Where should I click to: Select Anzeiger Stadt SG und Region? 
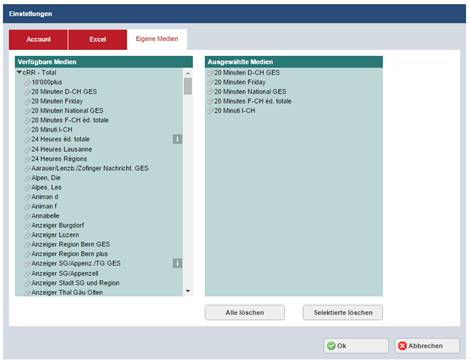click(x=75, y=283)
